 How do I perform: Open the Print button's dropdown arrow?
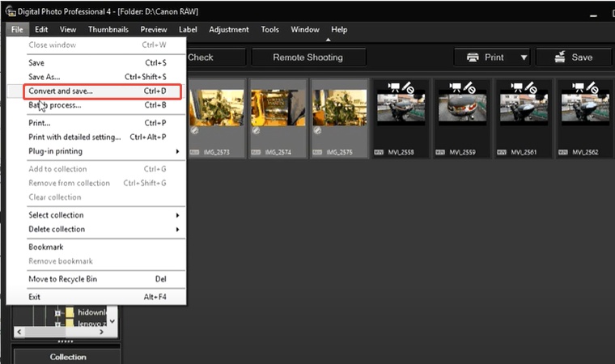524,57
